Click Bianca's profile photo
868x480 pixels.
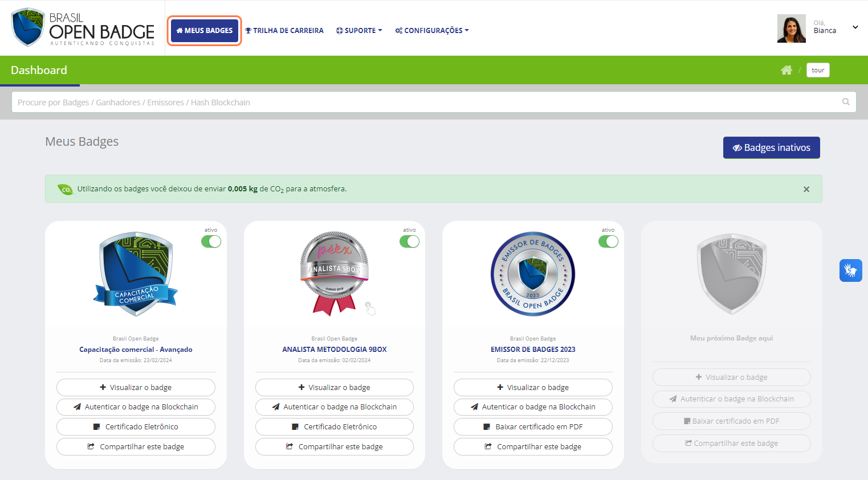pyautogui.click(x=792, y=28)
